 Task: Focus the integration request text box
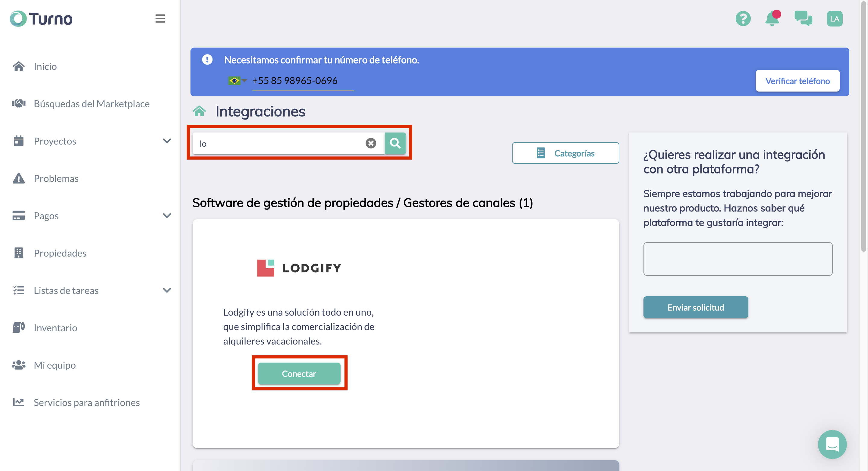click(x=737, y=259)
